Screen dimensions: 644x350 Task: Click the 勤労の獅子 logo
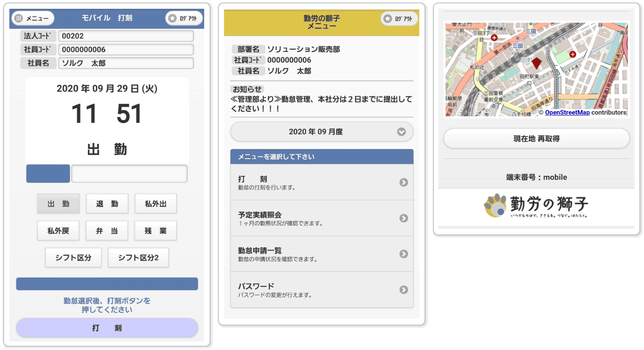coord(537,206)
